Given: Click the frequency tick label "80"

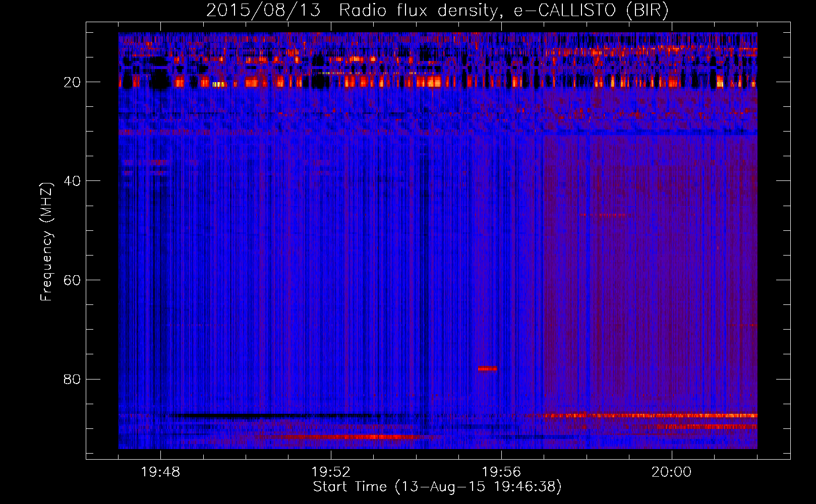Looking at the screenshot, I should [72, 379].
